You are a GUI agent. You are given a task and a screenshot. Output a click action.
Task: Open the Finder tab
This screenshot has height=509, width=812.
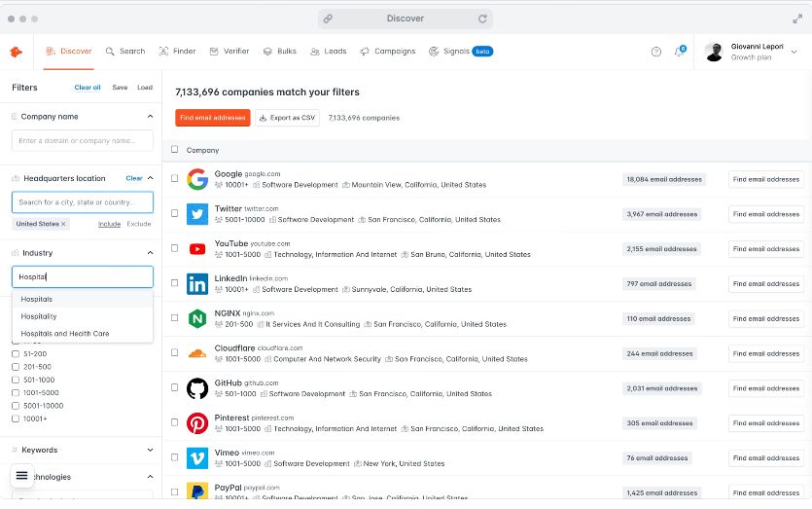[x=178, y=52]
